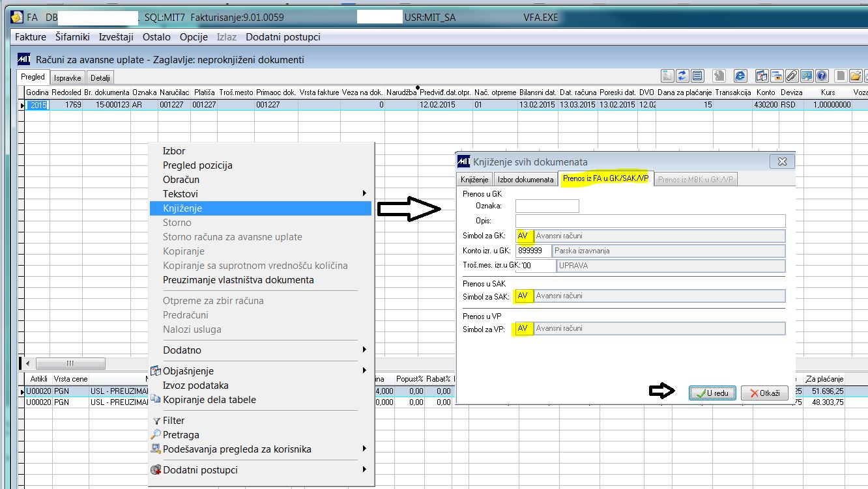Select Knjiženje tab in the dialog
The width and height of the screenshot is (868, 489).
point(474,180)
